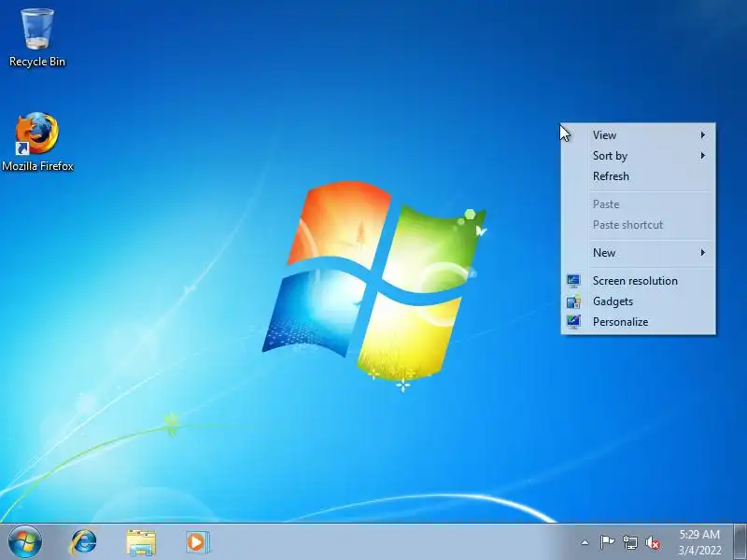Launch Internet Explorer from the taskbar
The image size is (747, 560).
click(84, 542)
